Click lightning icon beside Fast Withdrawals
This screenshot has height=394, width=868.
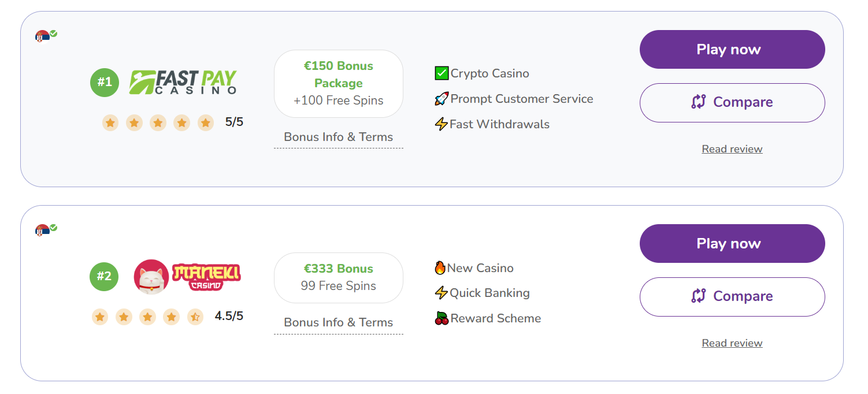click(x=441, y=124)
